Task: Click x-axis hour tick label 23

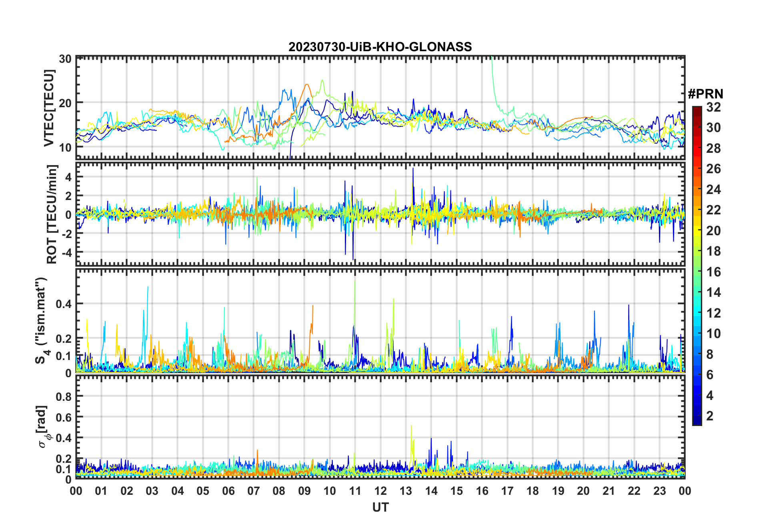Action: pyautogui.click(x=660, y=491)
